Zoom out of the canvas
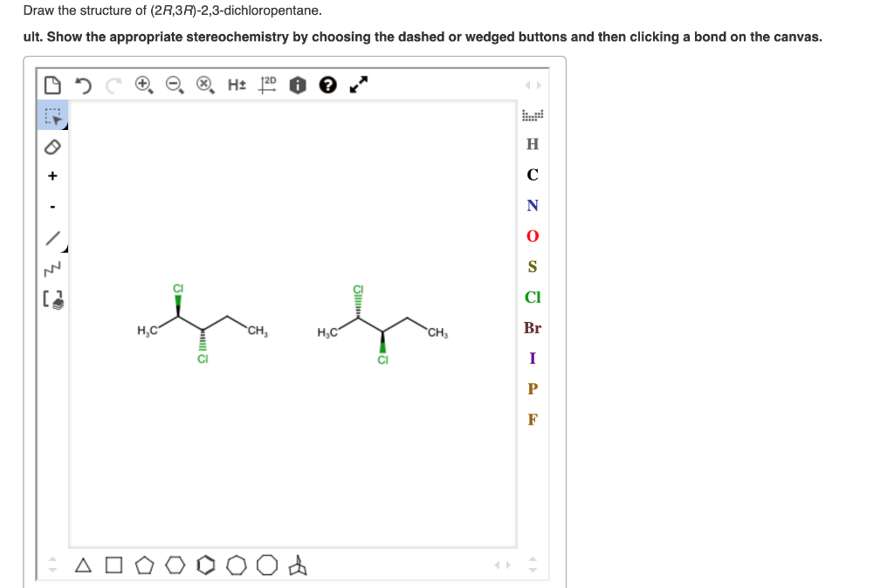 coord(174,85)
